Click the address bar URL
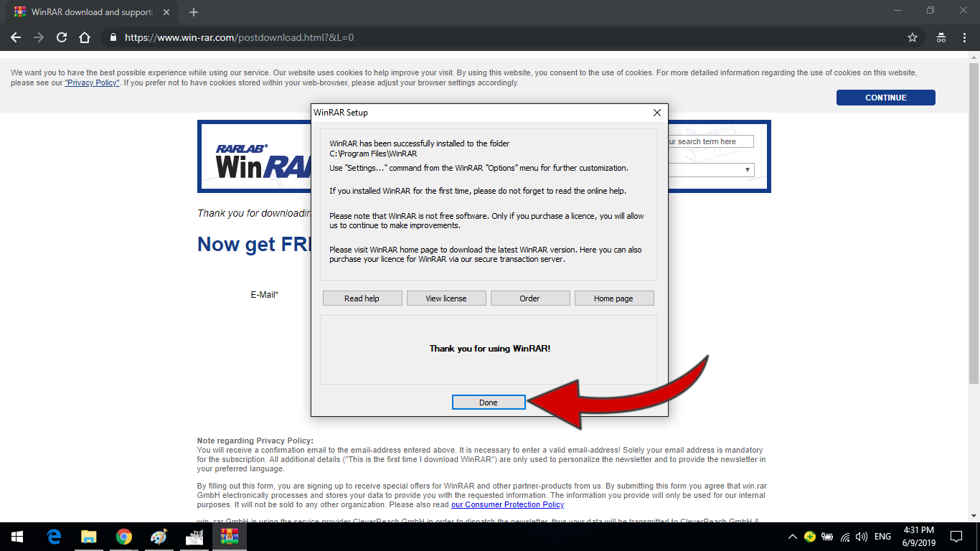This screenshot has width=980, height=551. click(239, 37)
